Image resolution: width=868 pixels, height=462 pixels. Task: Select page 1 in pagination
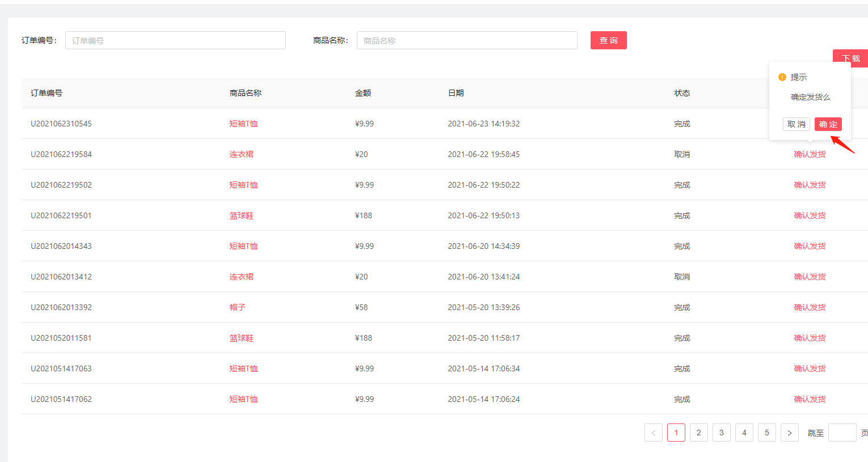click(676, 433)
